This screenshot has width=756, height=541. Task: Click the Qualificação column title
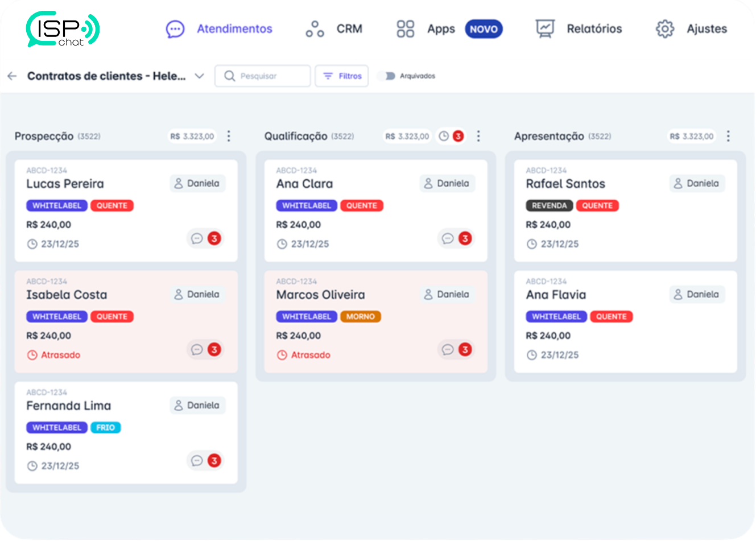296,136
